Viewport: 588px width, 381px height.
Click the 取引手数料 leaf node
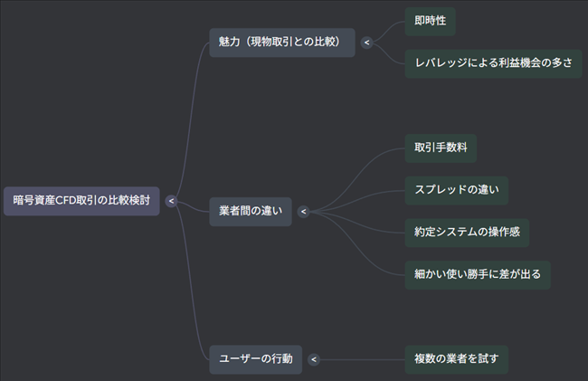point(441,148)
